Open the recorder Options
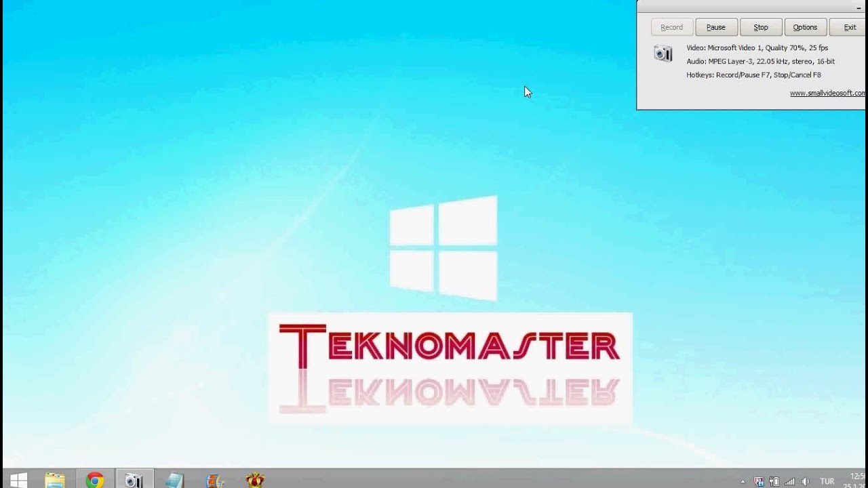Screen dimensions: 868x488 click(805, 27)
